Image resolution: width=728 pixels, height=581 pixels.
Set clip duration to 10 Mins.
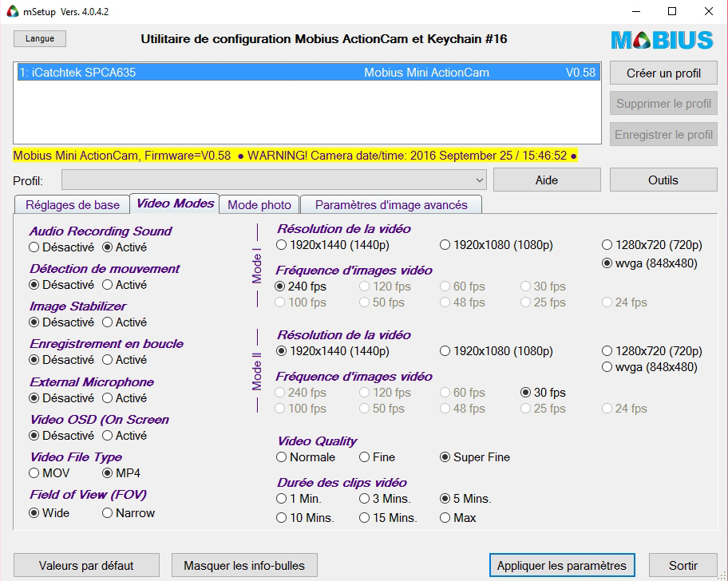pos(305,517)
